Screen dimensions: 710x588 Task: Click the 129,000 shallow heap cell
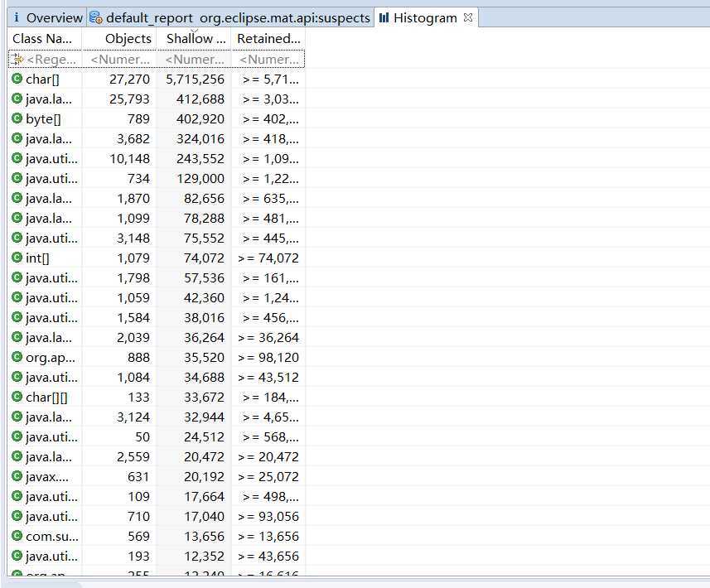[x=200, y=179]
